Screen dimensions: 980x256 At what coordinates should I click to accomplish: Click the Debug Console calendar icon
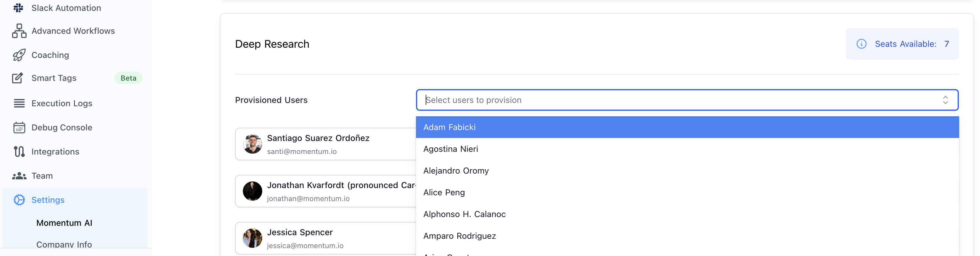18,127
